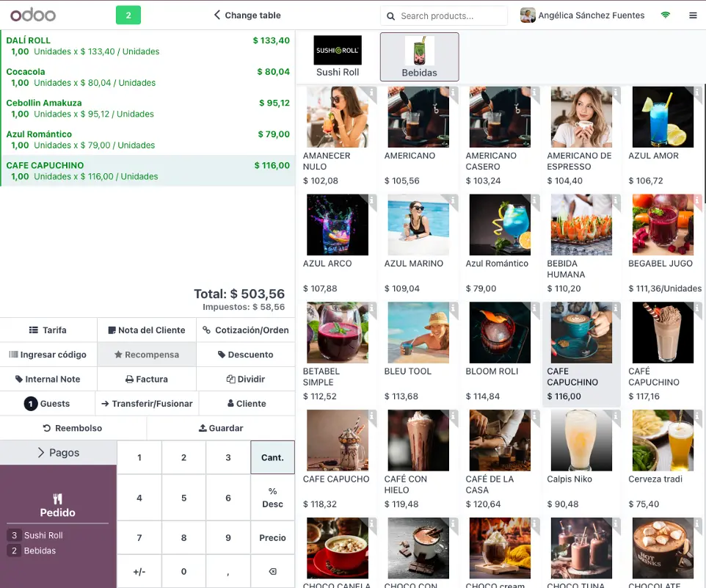Screen dimensions: 706x588
Task: Click Dividir to split the bill
Action: 246,379
